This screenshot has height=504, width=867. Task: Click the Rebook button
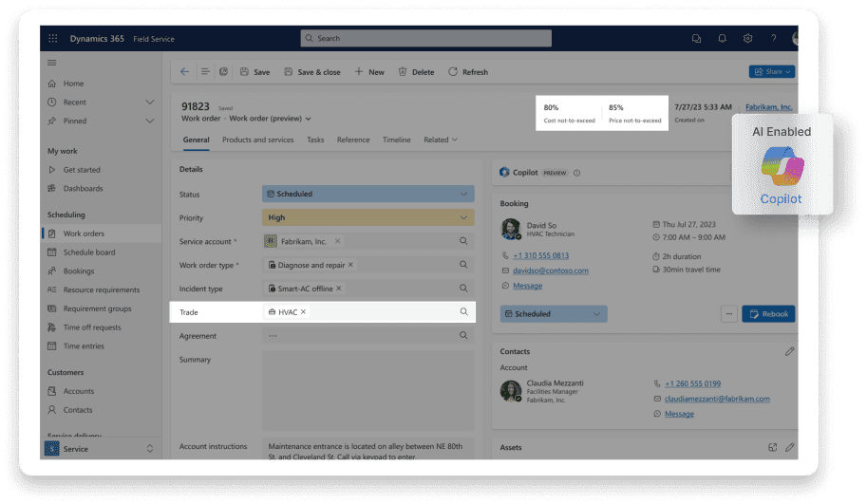tap(768, 314)
